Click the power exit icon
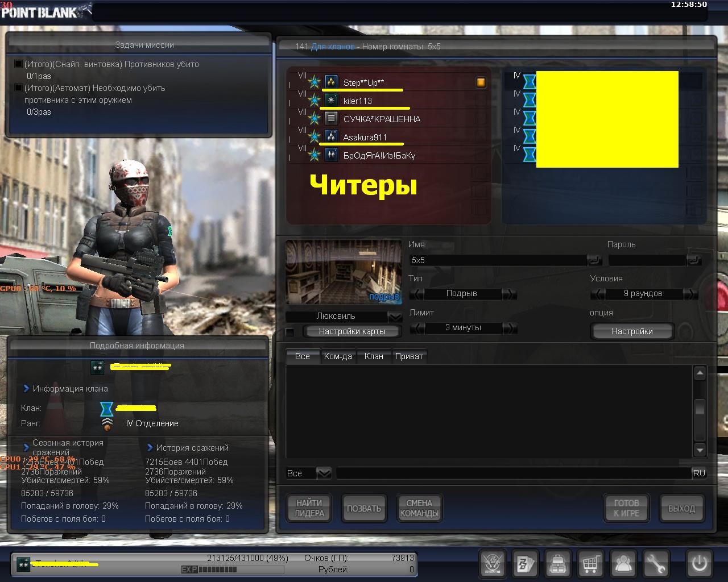Viewport: 728px width, 582px height. point(699,564)
